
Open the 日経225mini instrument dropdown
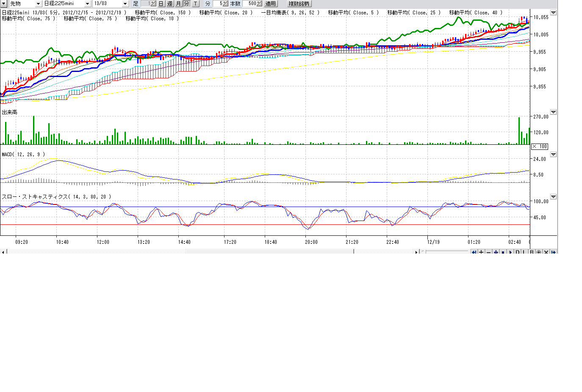point(88,3)
